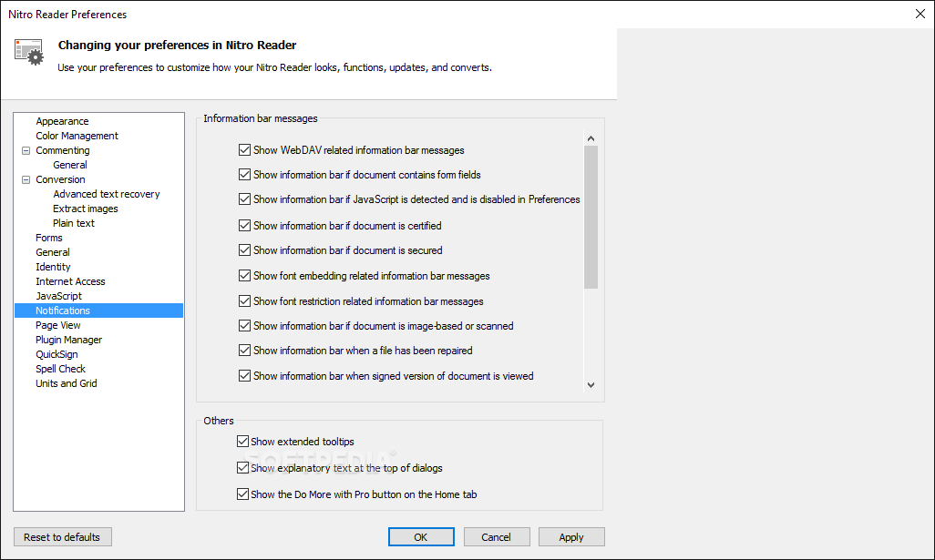Open Color Management preferences
This screenshot has width=935, height=560.
coord(77,136)
